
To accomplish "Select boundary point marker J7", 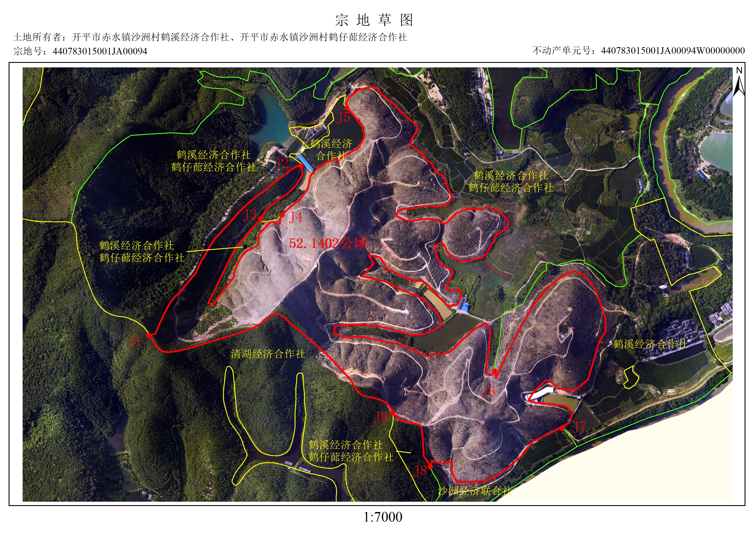I will [x=562, y=428].
